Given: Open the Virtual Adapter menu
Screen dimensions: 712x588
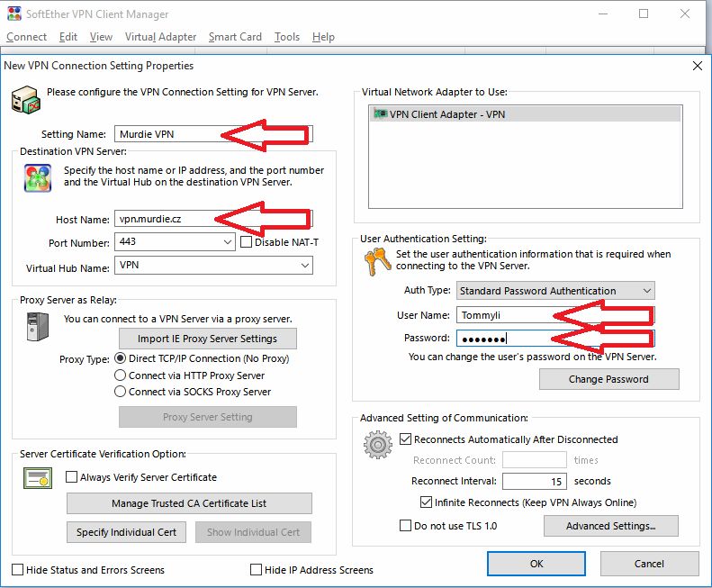Looking at the screenshot, I should coord(161,37).
